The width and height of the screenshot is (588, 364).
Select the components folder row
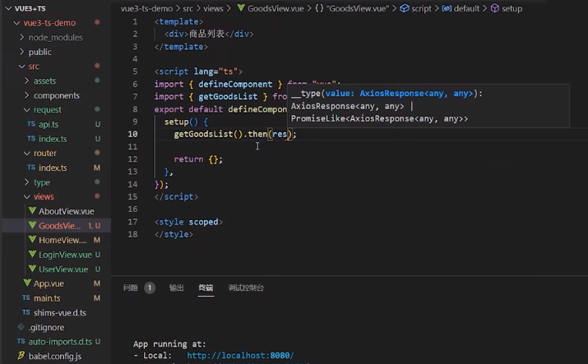click(57, 95)
